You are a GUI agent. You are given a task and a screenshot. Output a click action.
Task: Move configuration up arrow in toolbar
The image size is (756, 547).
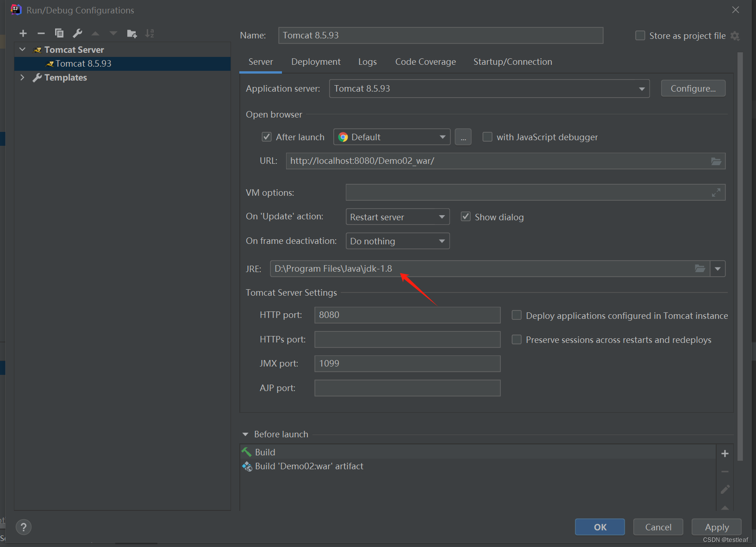coord(95,33)
